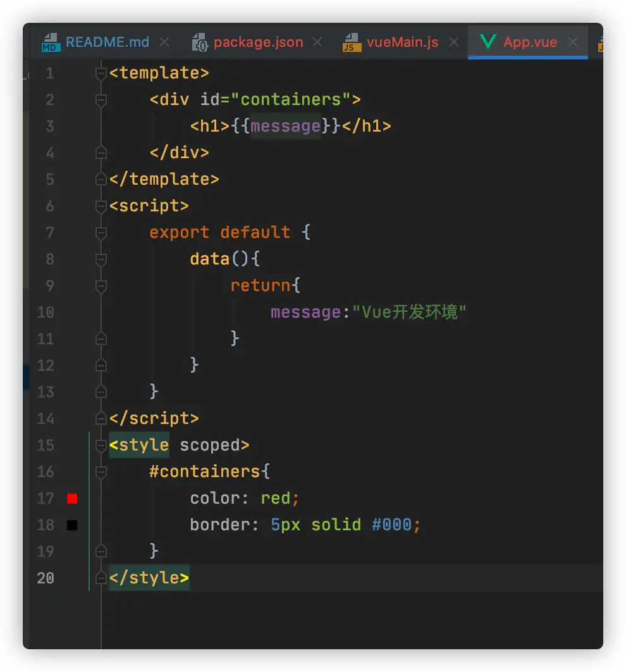
Task: Collapse the <script> block on line 6
Action: click(x=101, y=206)
